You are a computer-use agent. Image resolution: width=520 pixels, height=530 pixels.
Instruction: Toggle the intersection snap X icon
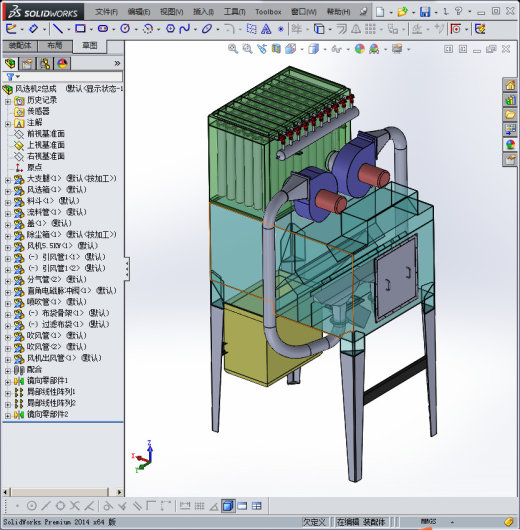(74, 506)
